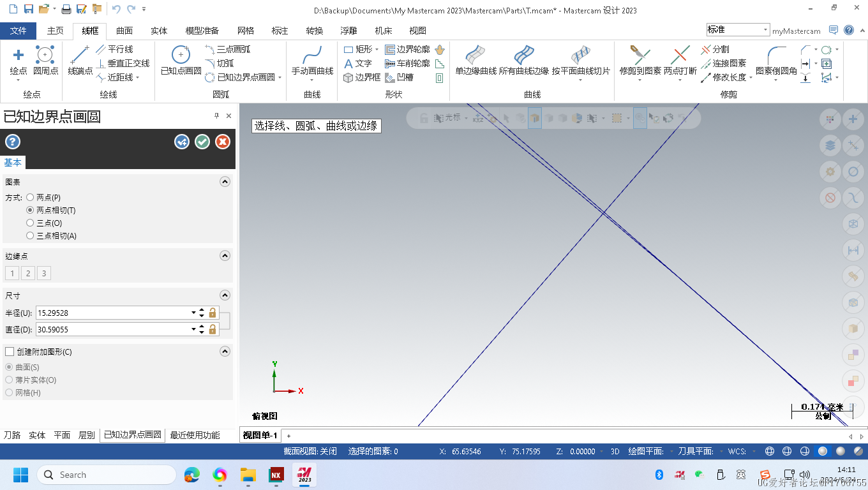Toggle the 直径(D) lock icon
The width and height of the screenshot is (868, 490).
point(213,329)
